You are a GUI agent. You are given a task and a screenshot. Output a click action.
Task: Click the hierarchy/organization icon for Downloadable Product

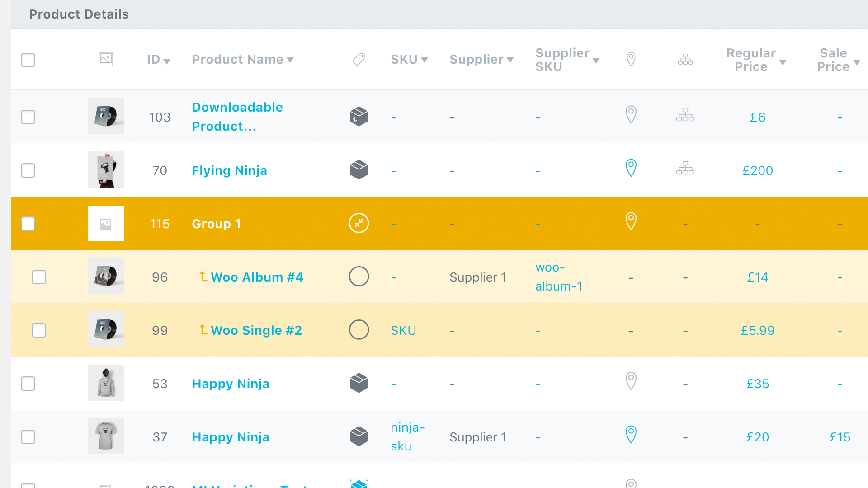tap(685, 116)
